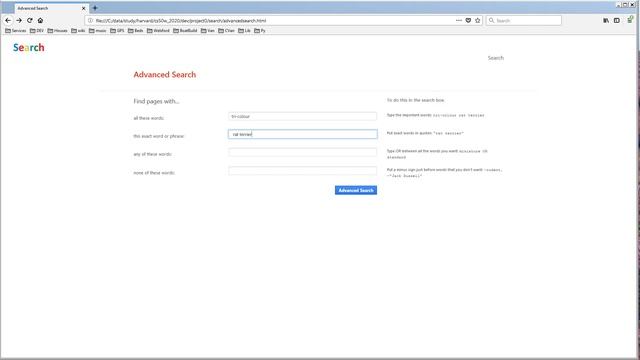
Task: Open the page actions three-dots menu
Action: pos(459,20)
